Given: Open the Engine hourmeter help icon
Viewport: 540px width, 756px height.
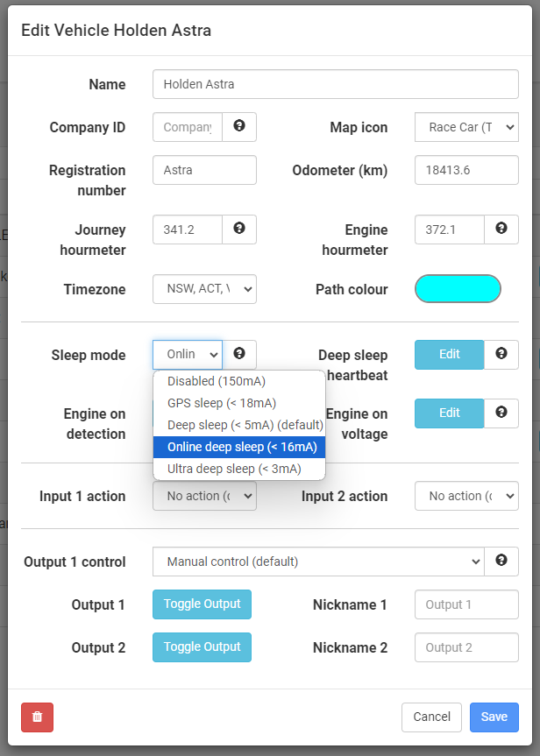Looking at the screenshot, I should [x=501, y=229].
